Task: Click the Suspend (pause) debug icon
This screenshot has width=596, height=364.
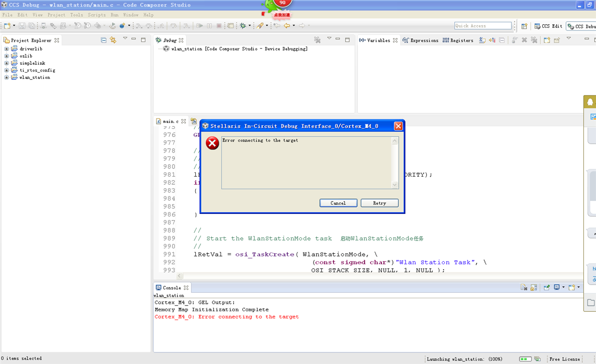Action: click(x=209, y=25)
